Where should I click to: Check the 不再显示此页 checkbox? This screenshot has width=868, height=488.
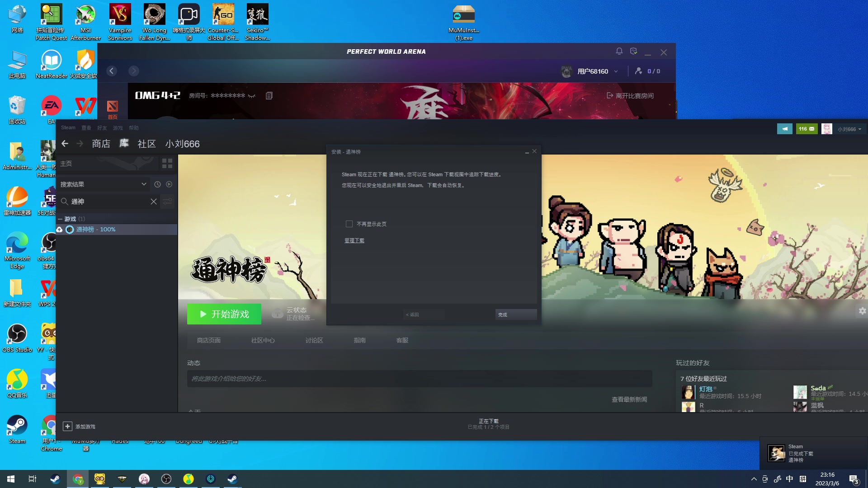pos(349,224)
